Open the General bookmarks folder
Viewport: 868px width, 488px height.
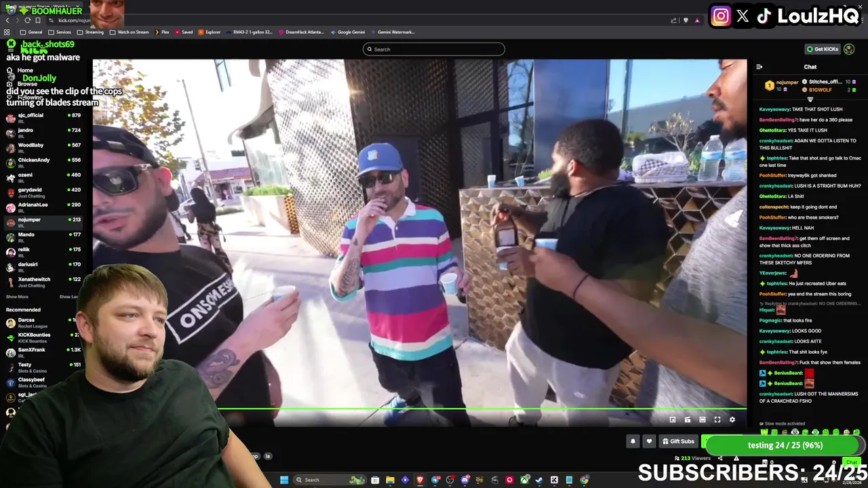pos(31,32)
